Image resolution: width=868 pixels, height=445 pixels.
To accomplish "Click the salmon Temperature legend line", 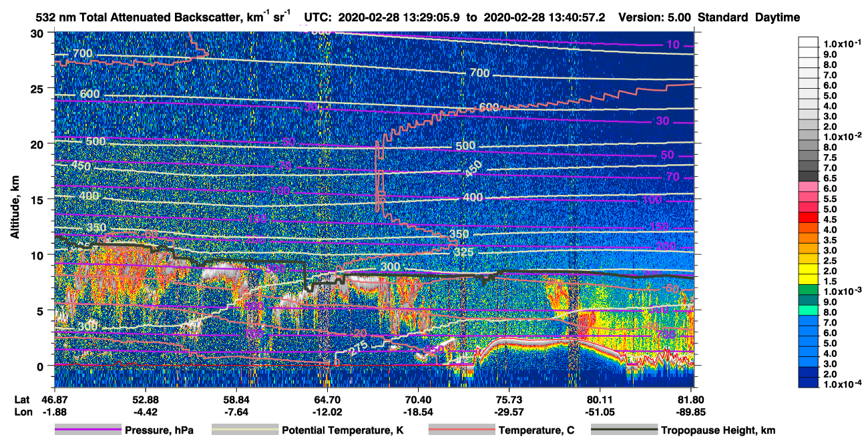I will (461, 430).
